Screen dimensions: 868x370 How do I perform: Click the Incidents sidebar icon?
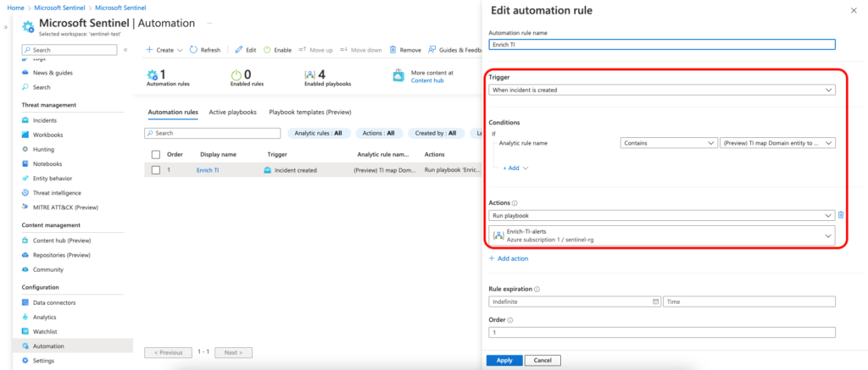25,120
